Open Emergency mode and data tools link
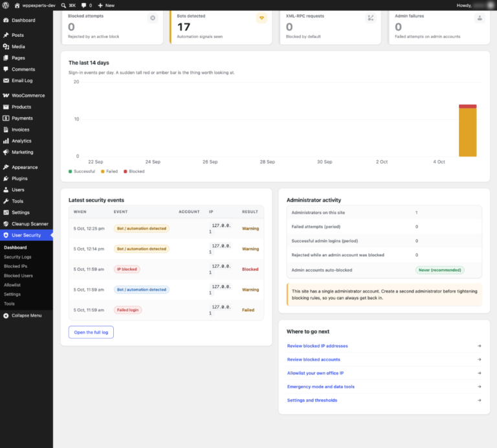 point(321,386)
